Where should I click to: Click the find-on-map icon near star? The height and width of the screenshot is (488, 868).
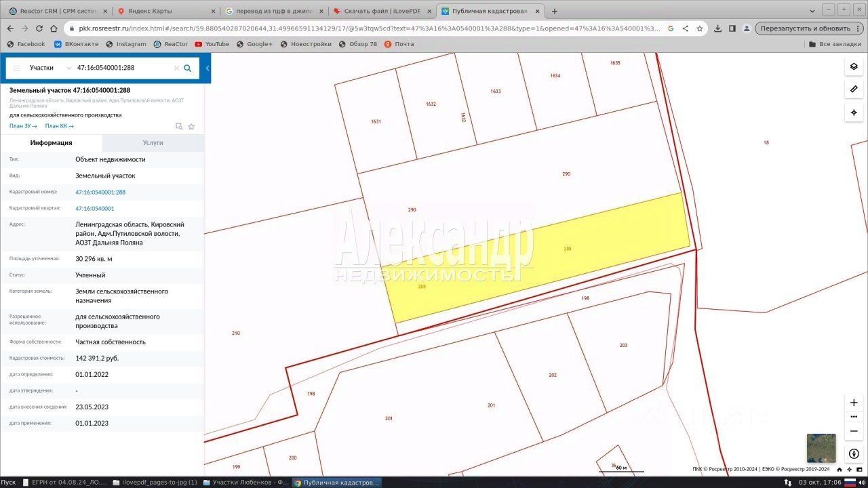[179, 126]
